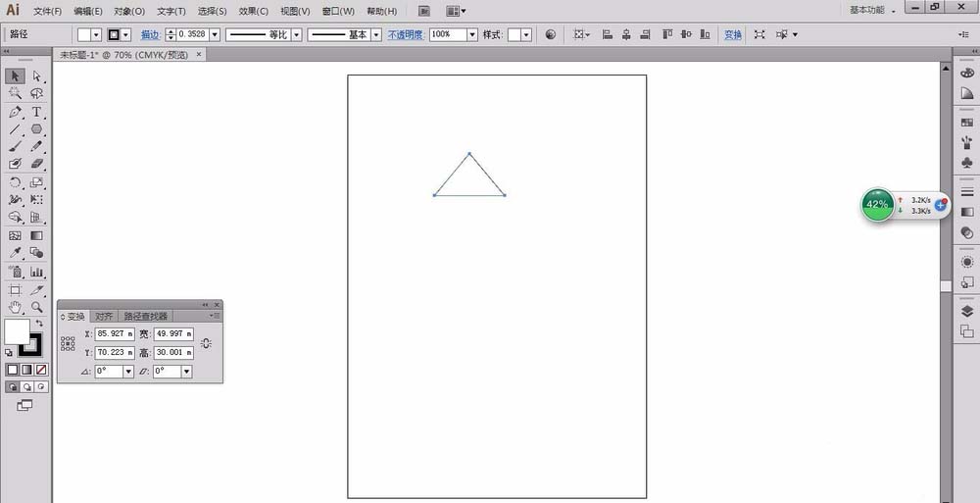Select the Zoom magnifier tool

[37, 307]
